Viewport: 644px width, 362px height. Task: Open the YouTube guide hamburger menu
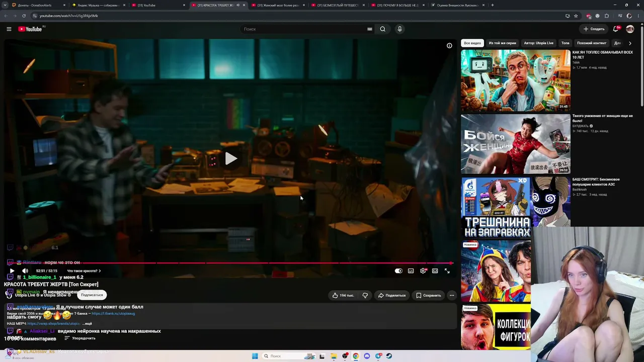click(9, 29)
